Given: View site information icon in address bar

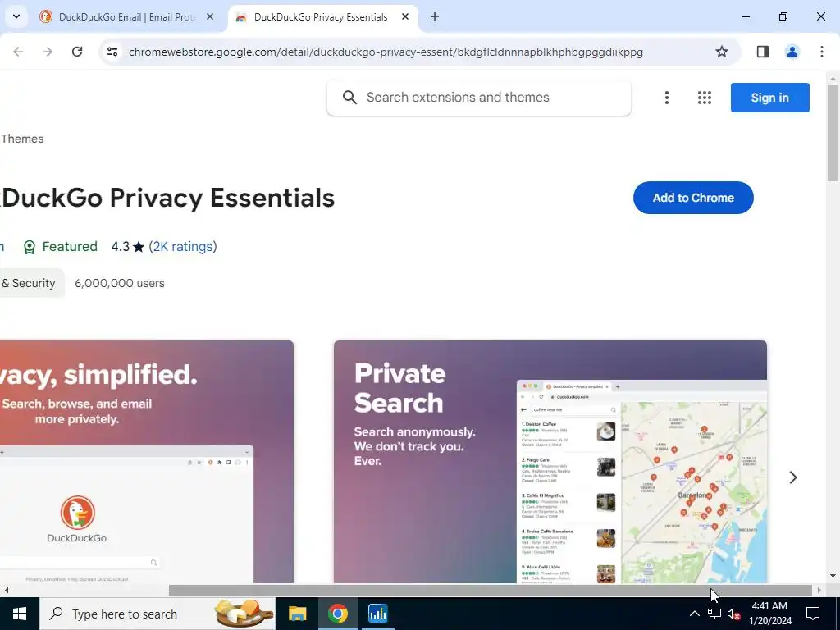Looking at the screenshot, I should (112, 52).
